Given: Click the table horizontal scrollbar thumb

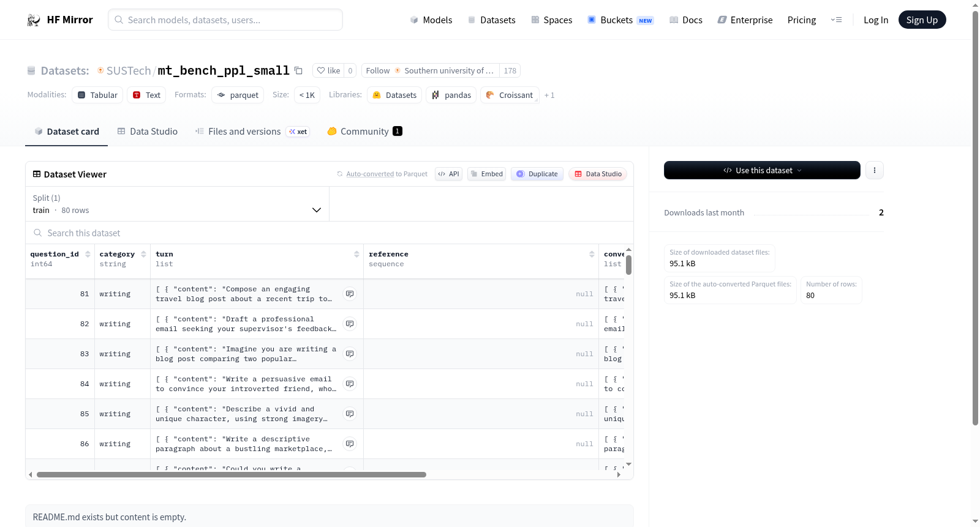Looking at the screenshot, I should pos(232,474).
